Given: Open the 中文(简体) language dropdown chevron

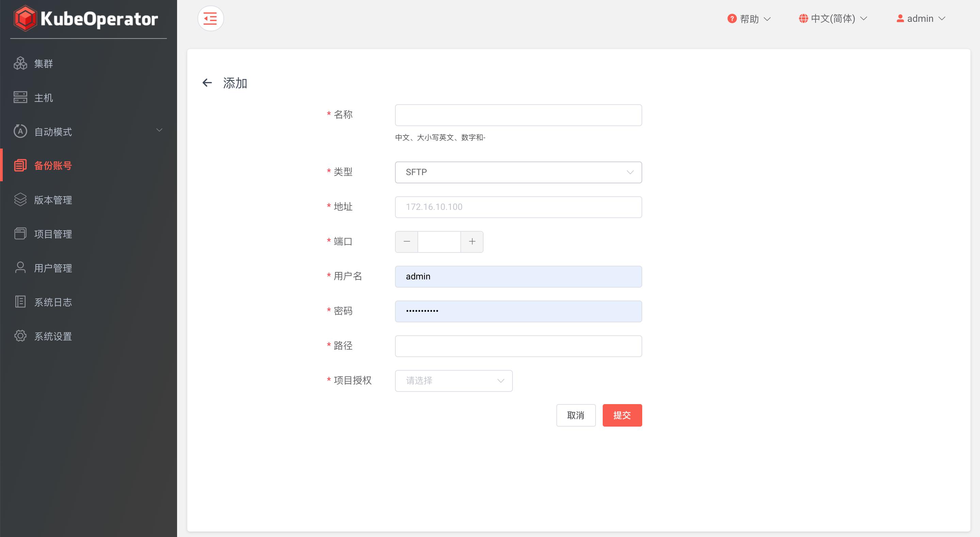Looking at the screenshot, I should pos(864,19).
